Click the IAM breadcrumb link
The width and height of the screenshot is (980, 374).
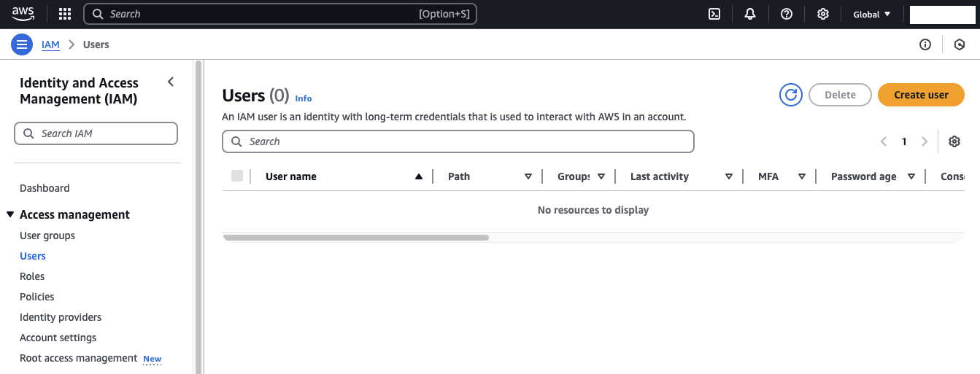(50, 44)
